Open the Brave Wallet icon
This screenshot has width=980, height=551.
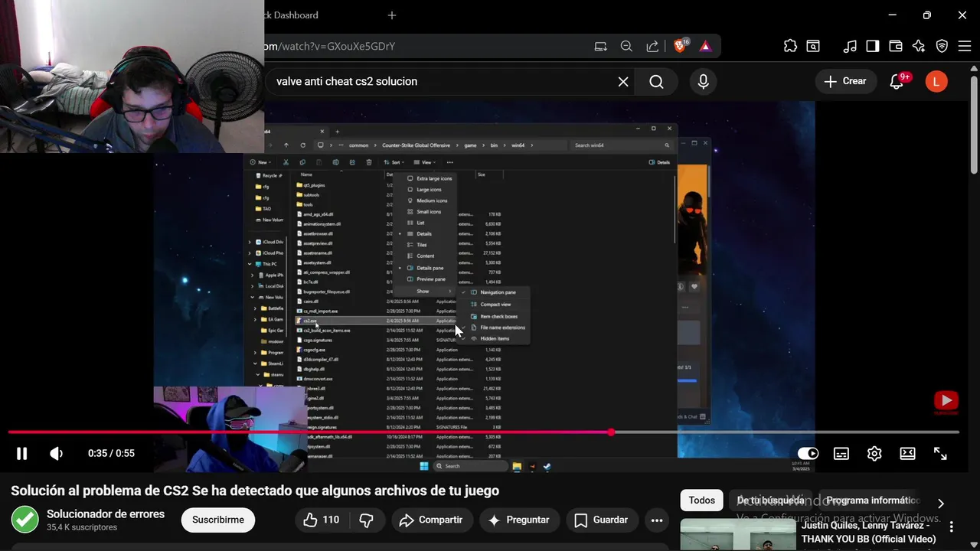895,47
